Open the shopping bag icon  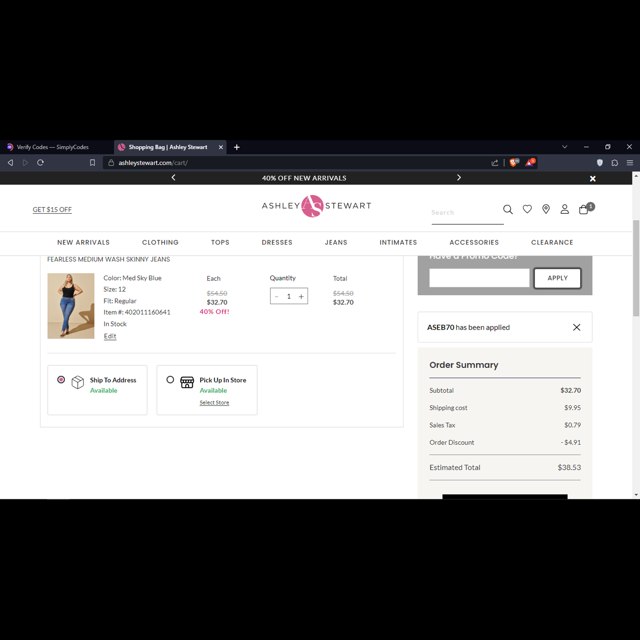pos(584,209)
